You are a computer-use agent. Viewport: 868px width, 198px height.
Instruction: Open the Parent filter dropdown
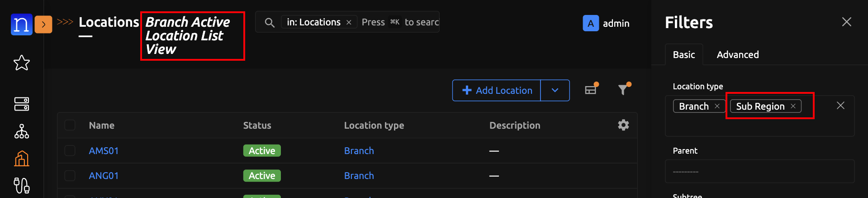click(x=759, y=172)
